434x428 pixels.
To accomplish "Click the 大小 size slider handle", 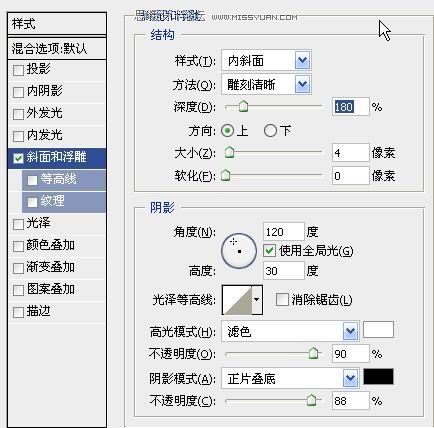I will click(x=229, y=152).
